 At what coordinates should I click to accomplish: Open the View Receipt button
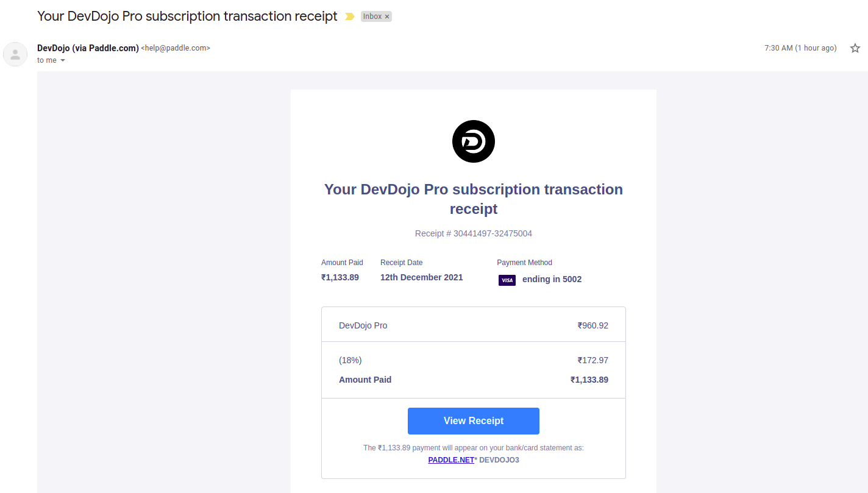click(x=474, y=421)
